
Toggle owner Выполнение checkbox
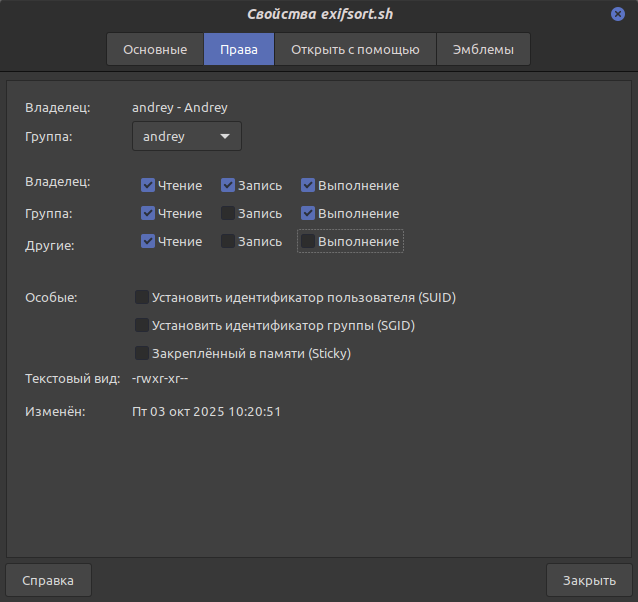pos(308,185)
